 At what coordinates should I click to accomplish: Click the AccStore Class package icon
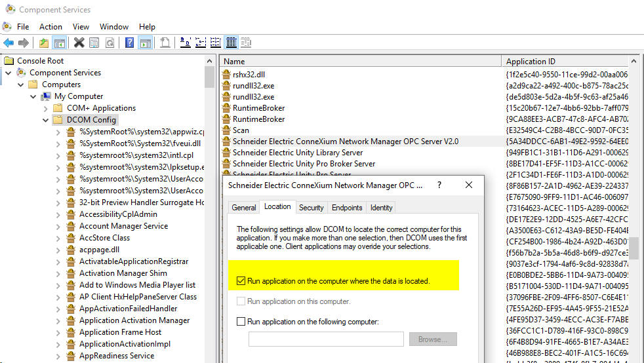pos(71,238)
